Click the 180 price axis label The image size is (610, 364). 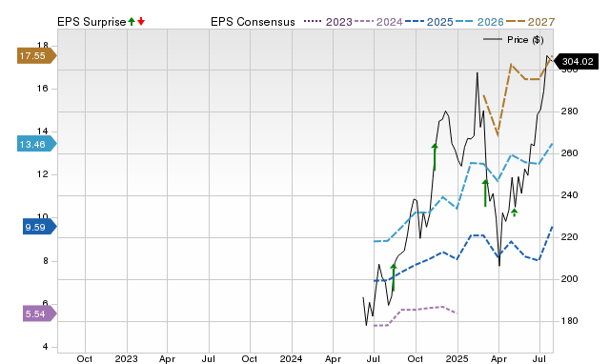tap(569, 321)
